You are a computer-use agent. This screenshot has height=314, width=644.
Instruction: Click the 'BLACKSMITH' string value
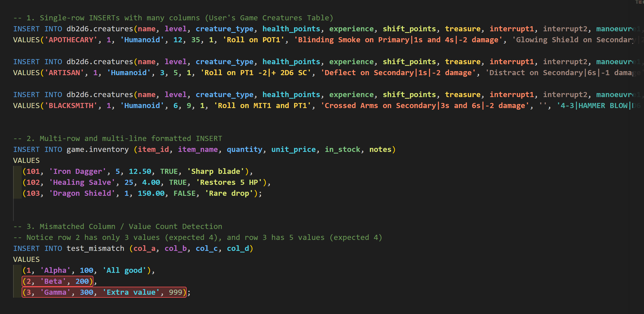[x=71, y=106]
